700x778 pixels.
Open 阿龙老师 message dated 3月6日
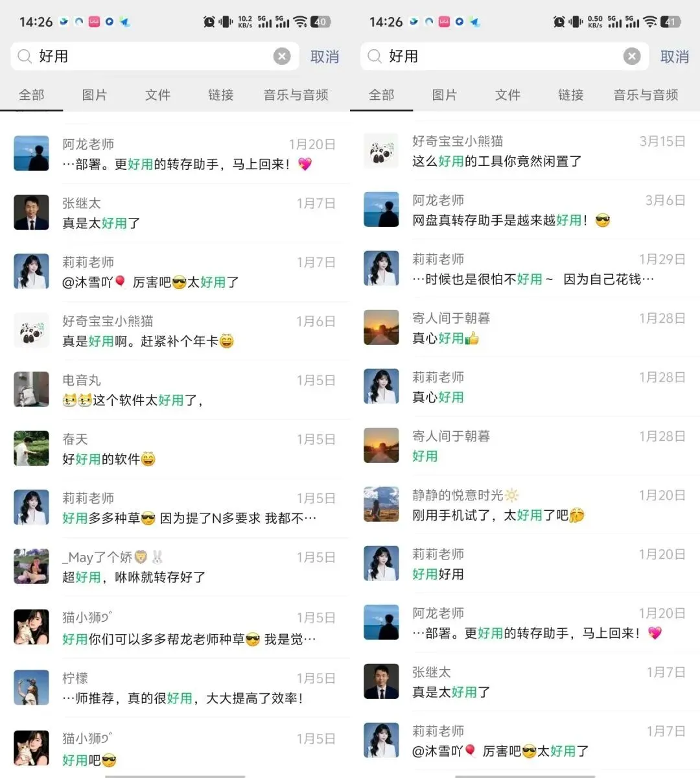[525, 210]
